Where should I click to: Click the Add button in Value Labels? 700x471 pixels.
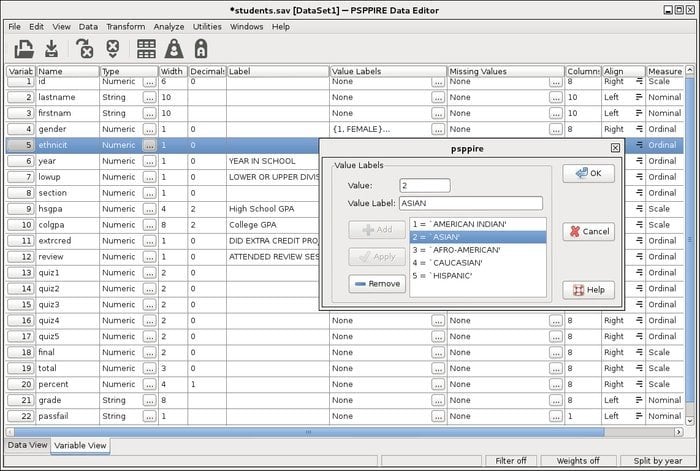(377, 229)
